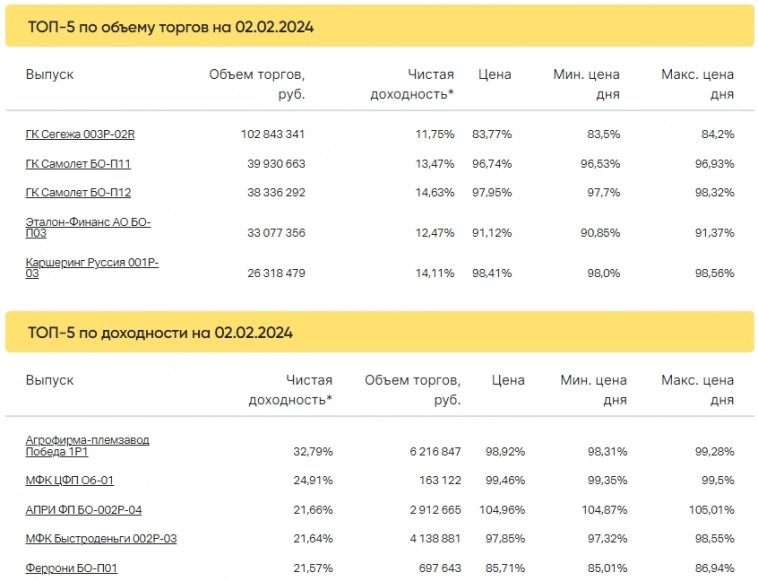
Task: Click 'Выпуск' column header in volume table
Action: point(50,74)
